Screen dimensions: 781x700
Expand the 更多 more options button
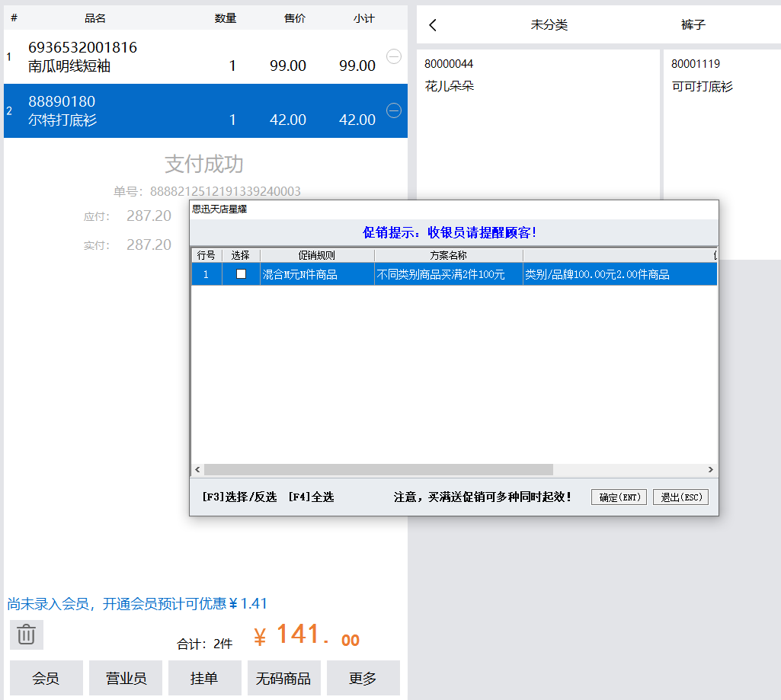pyautogui.click(x=363, y=678)
